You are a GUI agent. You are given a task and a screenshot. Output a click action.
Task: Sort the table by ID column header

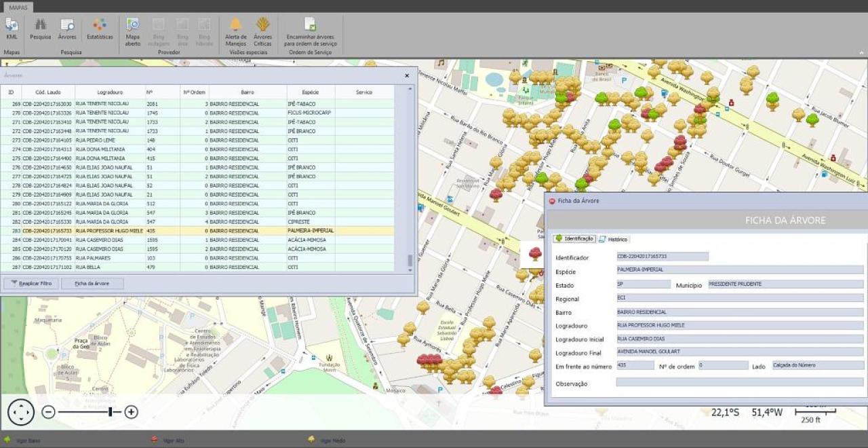11,92
